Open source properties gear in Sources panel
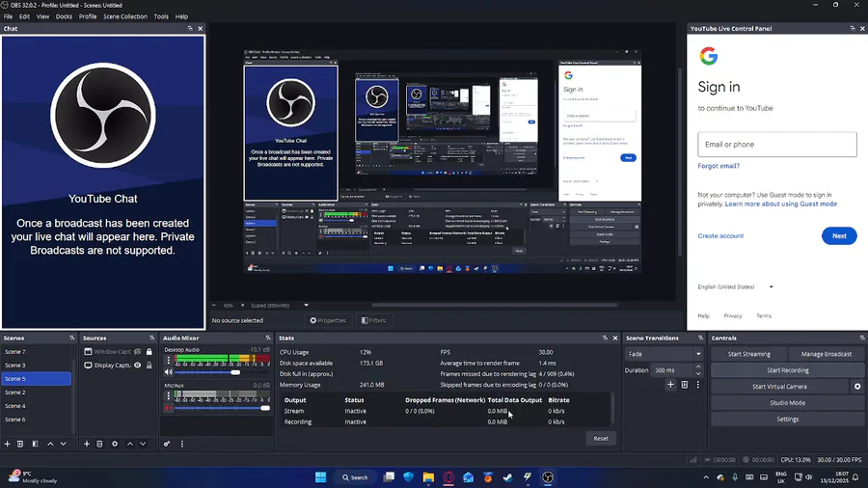868x488 pixels. point(115,444)
